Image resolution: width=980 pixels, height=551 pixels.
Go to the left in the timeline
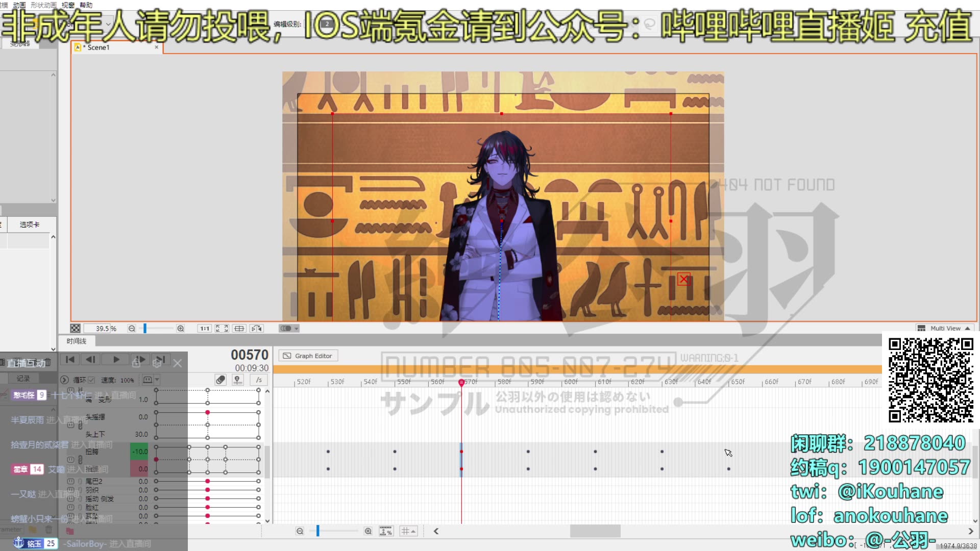point(436,531)
